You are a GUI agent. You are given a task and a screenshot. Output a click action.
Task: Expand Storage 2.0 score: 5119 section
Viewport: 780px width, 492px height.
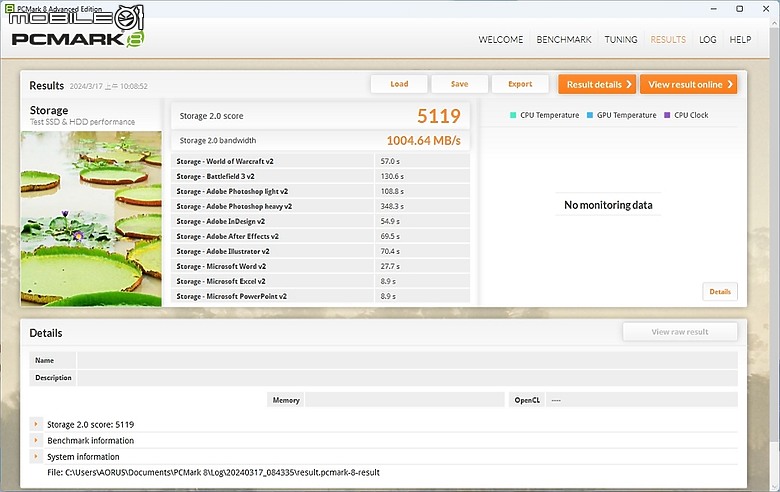click(x=36, y=424)
